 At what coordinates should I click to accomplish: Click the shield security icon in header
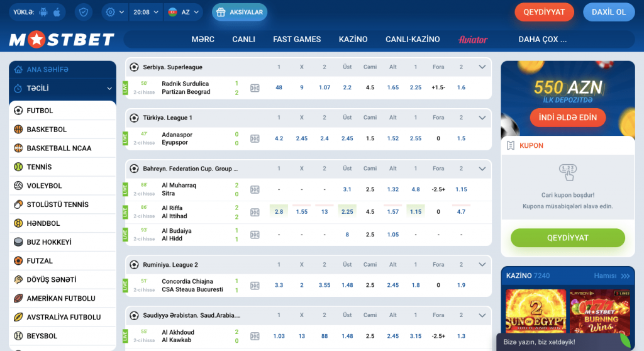(x=84, y=13)
